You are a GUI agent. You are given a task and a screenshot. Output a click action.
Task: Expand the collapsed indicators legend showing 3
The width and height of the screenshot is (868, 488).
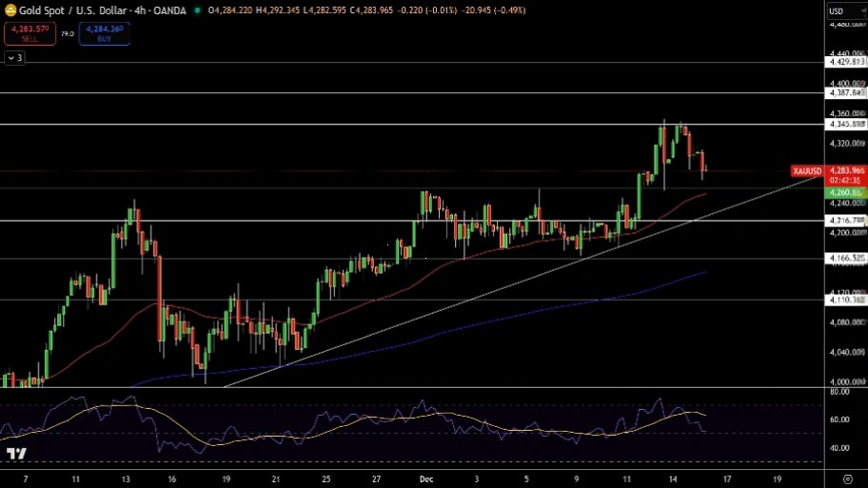14,58
